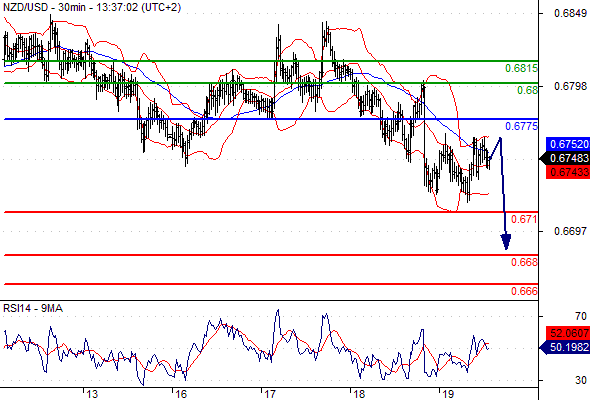Click the red 52.0607 RSI value tag

point(568,333)
